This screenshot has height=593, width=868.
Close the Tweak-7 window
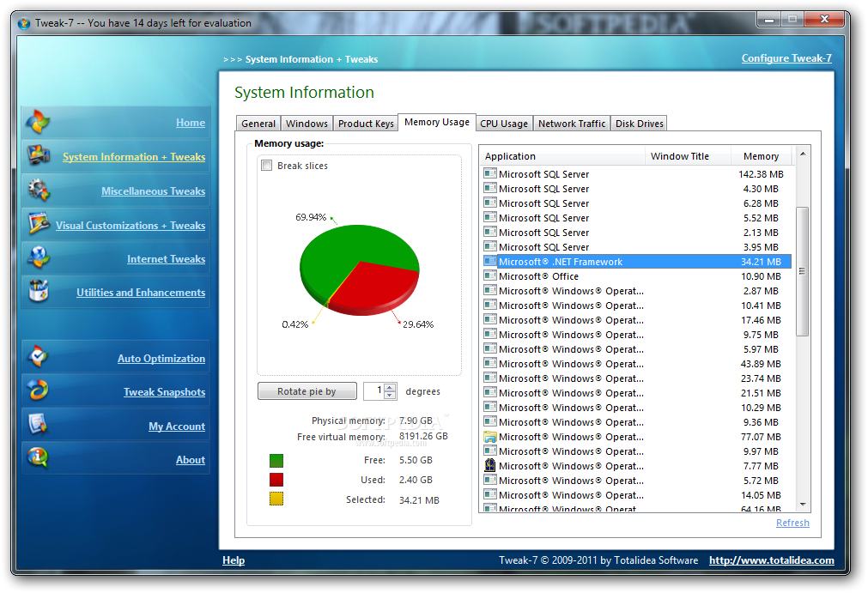click(x=824, y=20)
